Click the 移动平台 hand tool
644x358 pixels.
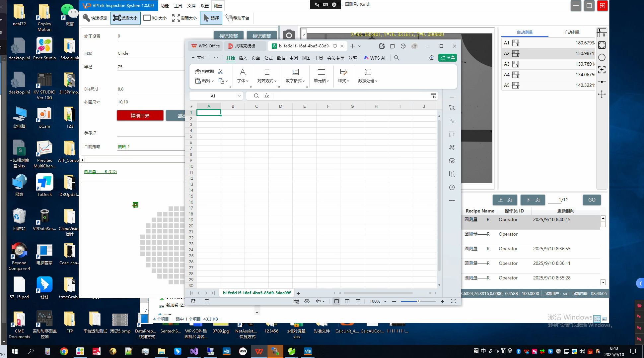pyautogui.click(x=237, y=18)
